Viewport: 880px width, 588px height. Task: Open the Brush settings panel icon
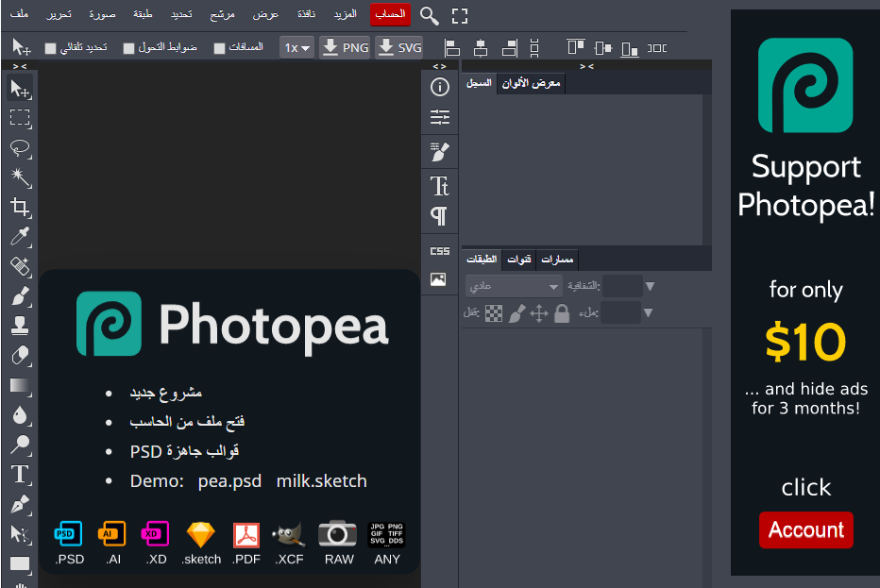(x=439, y=152)
